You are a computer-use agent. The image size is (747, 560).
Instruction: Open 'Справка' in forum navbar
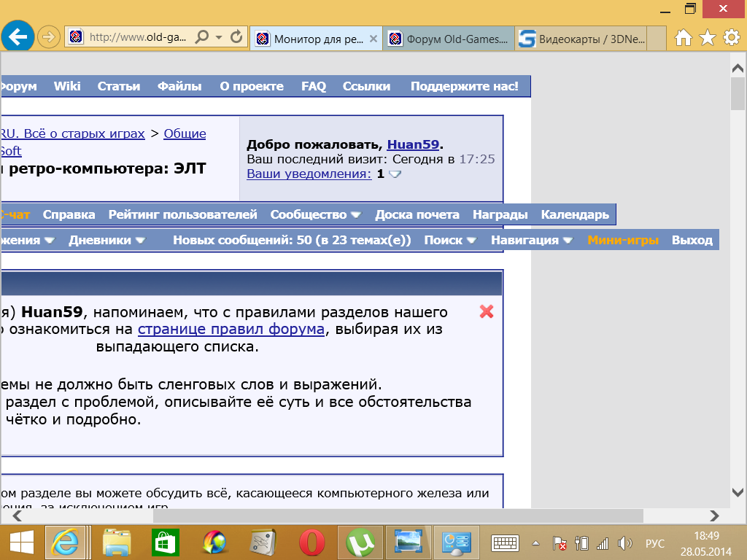[x=69, y=215]
